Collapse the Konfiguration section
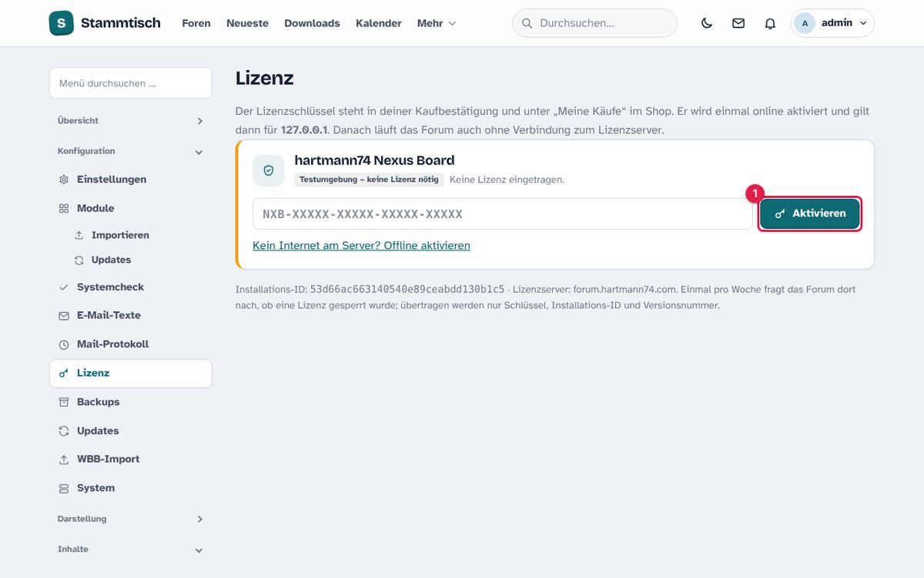The image size is (924, 578). point(130,151)
